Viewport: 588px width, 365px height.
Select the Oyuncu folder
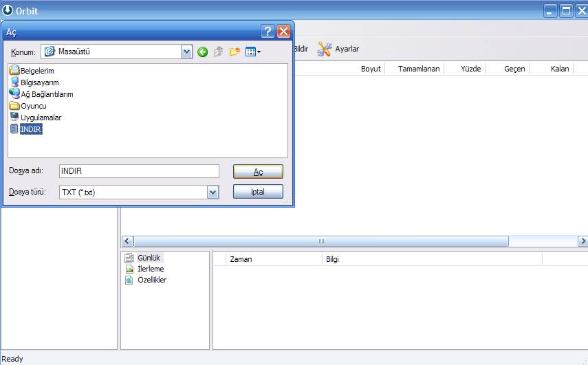pos(34,106)
